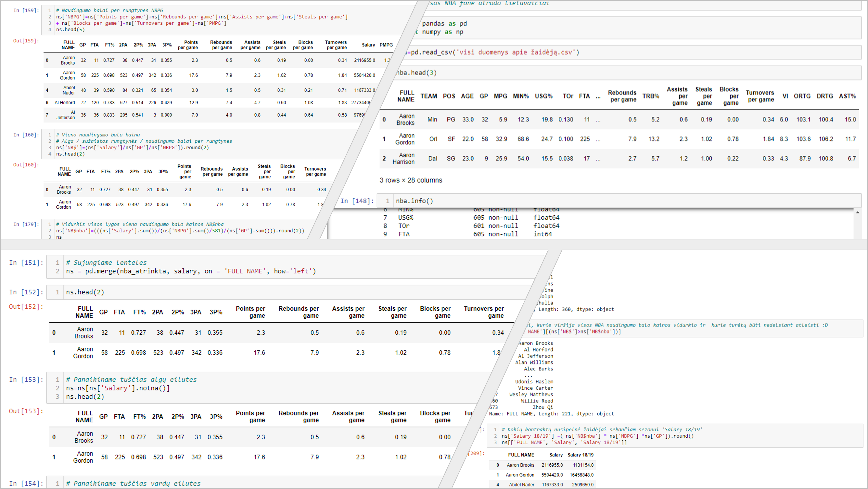Click the 'Aaron Harrison' row name

coord(404,158)
